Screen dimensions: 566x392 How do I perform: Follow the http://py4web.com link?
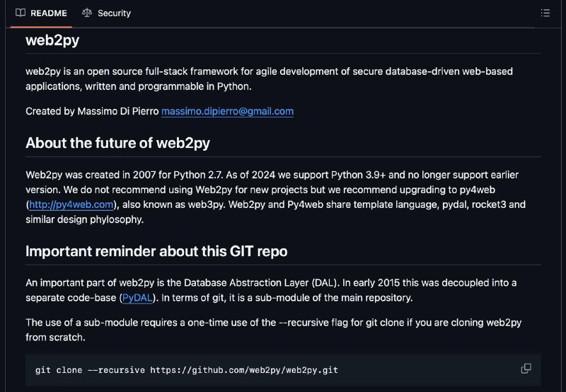(71, 204)
